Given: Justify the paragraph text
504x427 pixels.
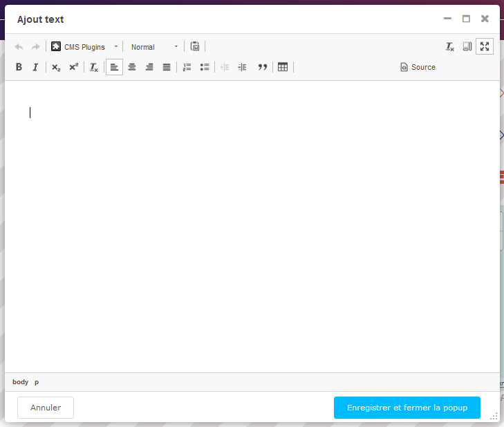Looking at the screenshot, I should pyautogui.click(x=167, y=67).
